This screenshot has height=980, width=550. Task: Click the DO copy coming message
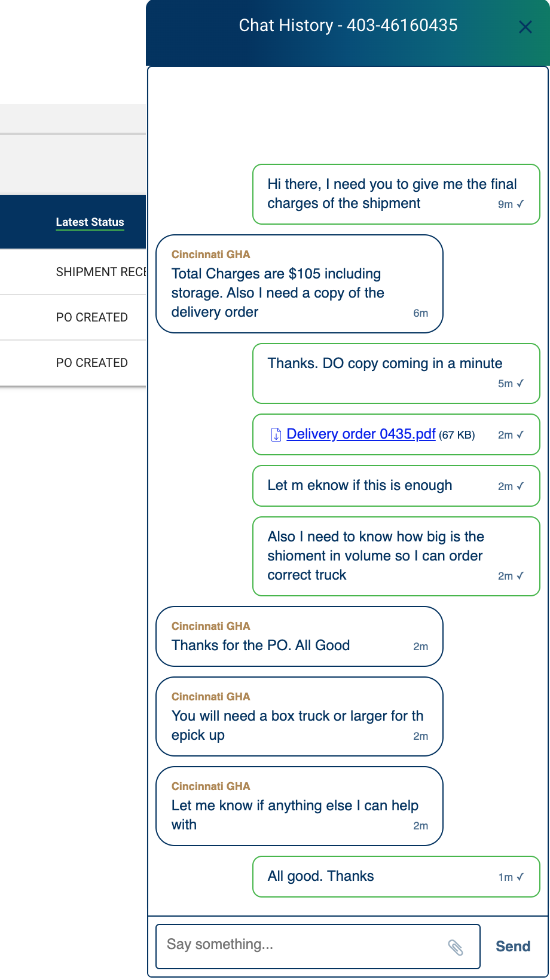(x=396, y=373)
